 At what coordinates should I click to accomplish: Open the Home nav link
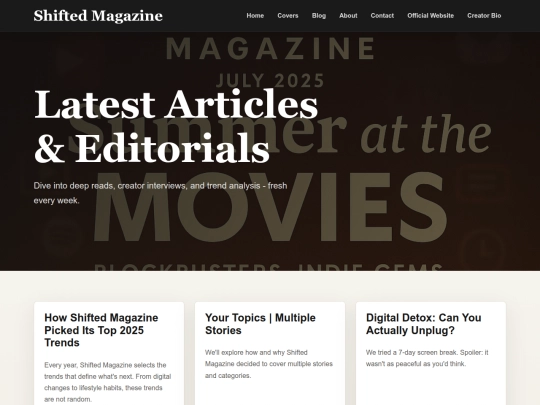(255, 15)
